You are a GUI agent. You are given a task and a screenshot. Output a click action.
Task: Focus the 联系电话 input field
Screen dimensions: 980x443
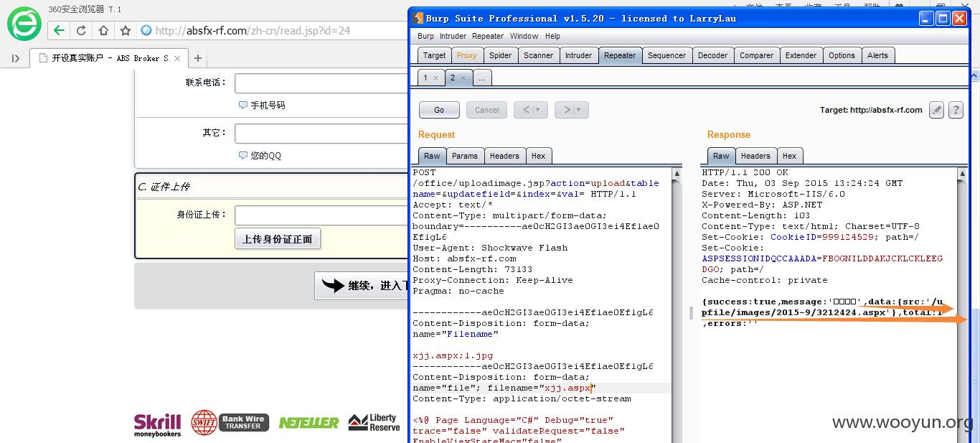coord(321,83)
